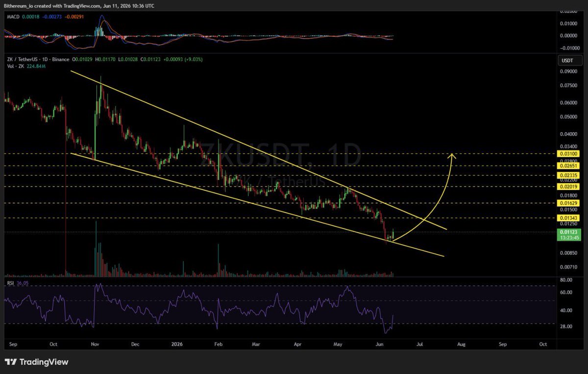The height and width of the screenshot is (374, 588).
Task: Click the Nov label on time axis
Action: pyautogui.click(x=95, y=345)
